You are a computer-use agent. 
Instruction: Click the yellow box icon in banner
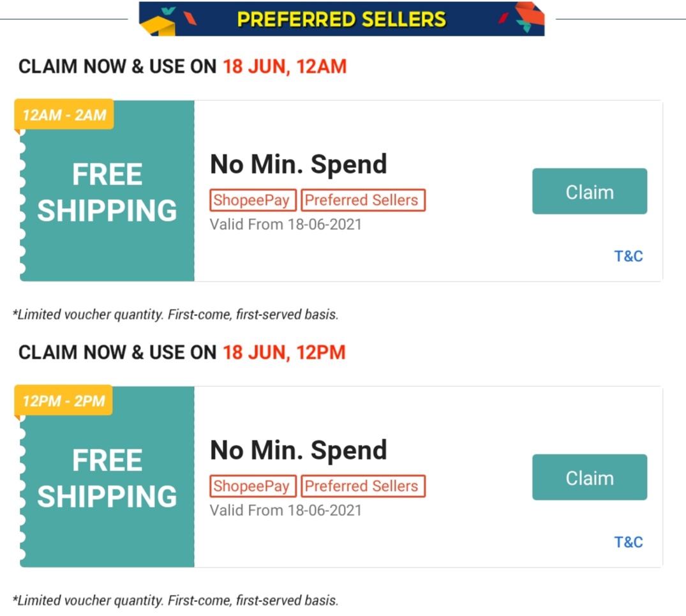(x=158, y=24)
